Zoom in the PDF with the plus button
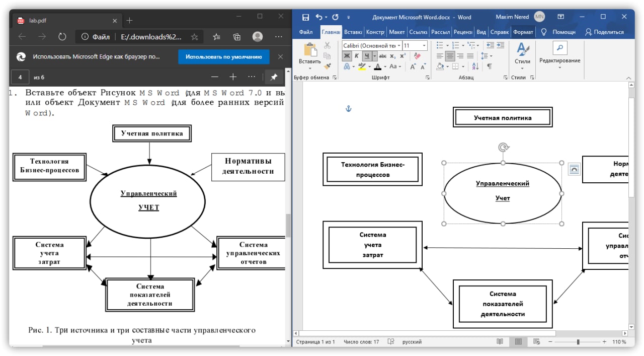Screen dimensions: 644x356 (233, 77)
